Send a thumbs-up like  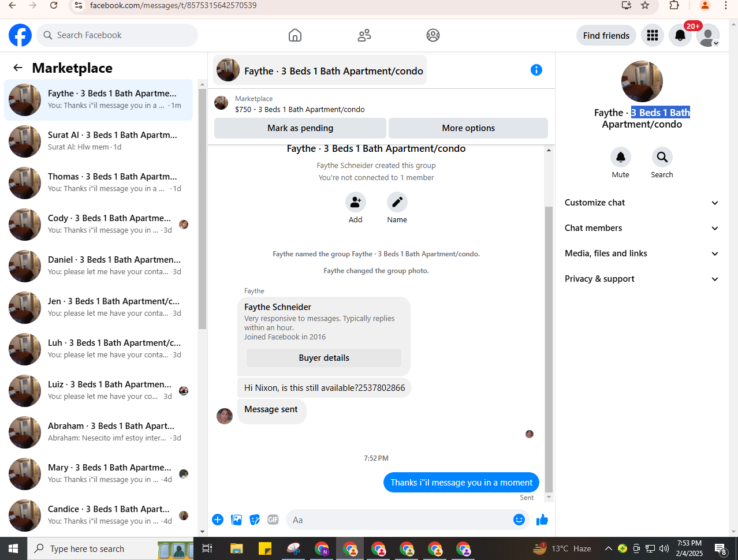click(542, 520)
